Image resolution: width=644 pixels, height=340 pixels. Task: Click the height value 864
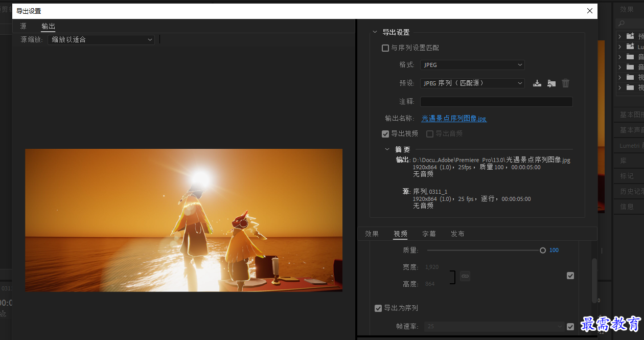click(430, 284)
